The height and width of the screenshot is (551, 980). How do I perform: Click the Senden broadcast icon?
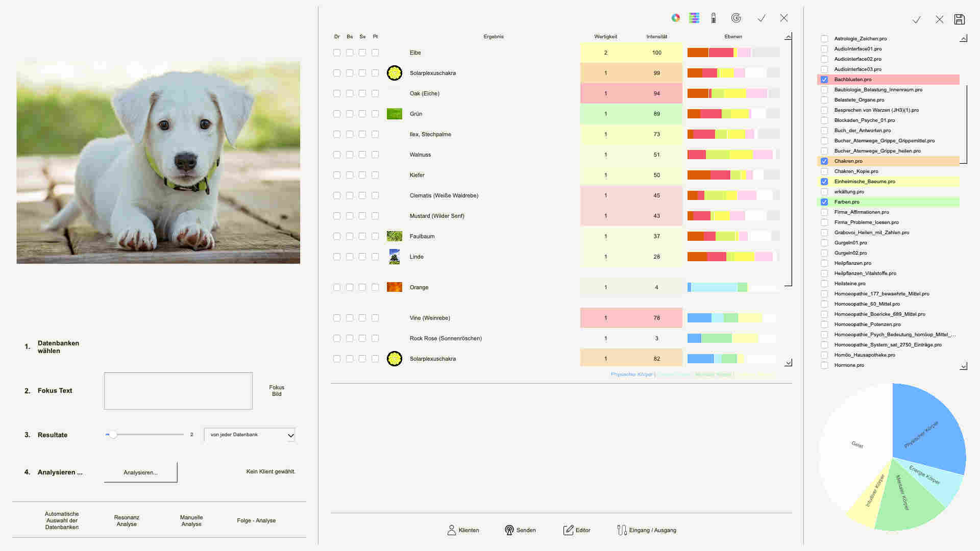pyautogui.click(x=509, y=530)
